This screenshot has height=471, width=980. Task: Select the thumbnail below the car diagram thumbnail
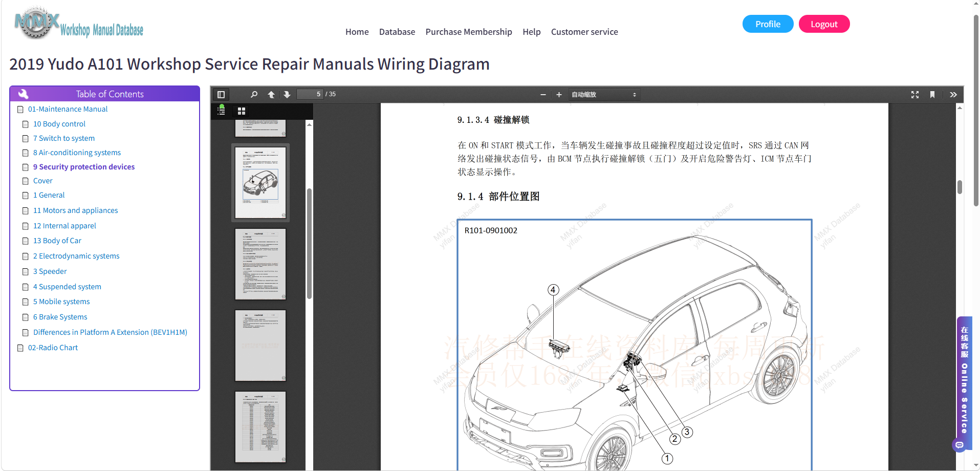[x=260, y=264]
